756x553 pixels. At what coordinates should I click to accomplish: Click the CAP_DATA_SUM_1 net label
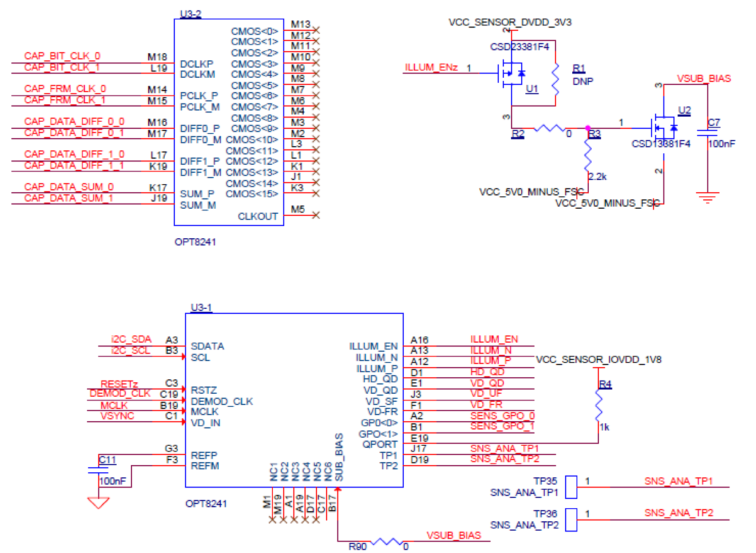point(69,198)
